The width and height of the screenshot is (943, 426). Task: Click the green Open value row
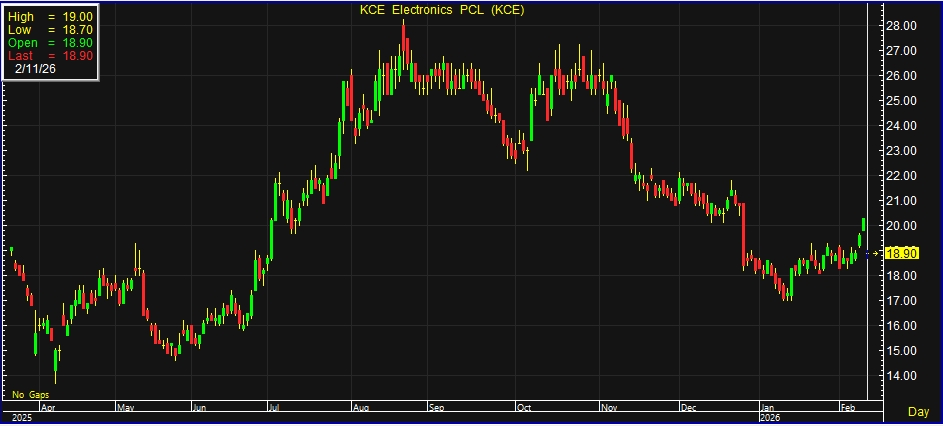pos(51,44)
